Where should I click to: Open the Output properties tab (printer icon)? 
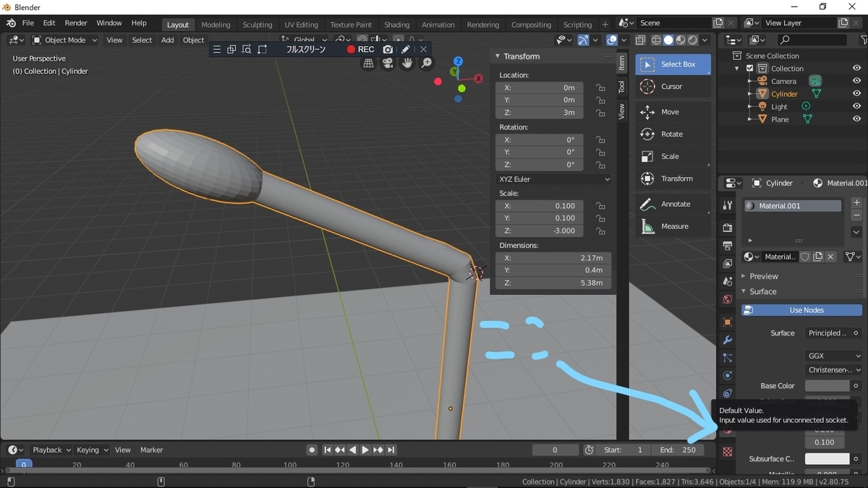click(728, 246)
